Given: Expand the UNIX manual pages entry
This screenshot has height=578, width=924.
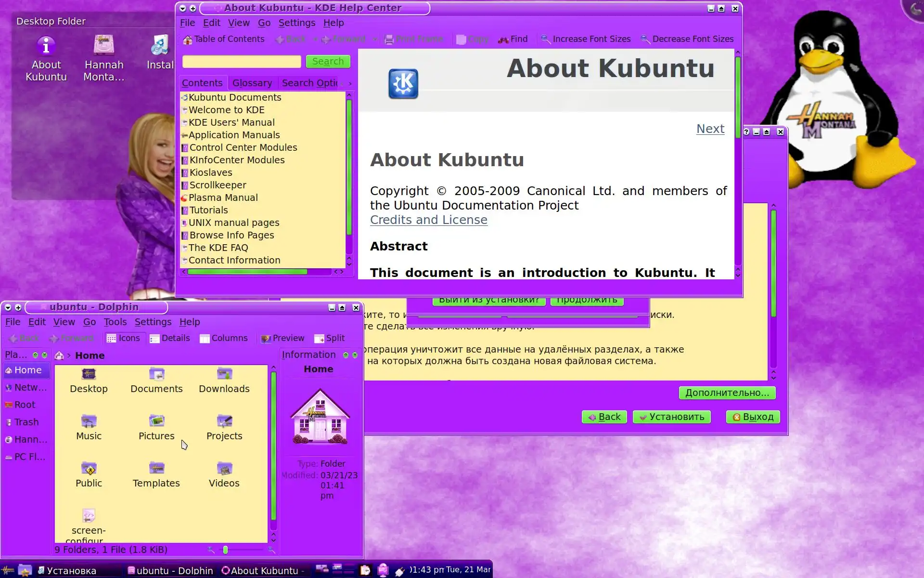Looking at the screenshot, I should 233,223.
